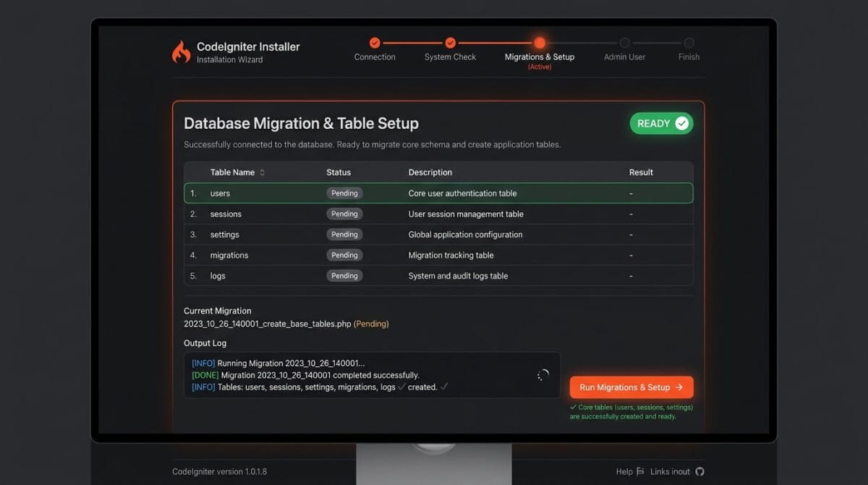This screenshot has height=485, width=868.
Task: Click the Result column header
Action: click(641, 172)
